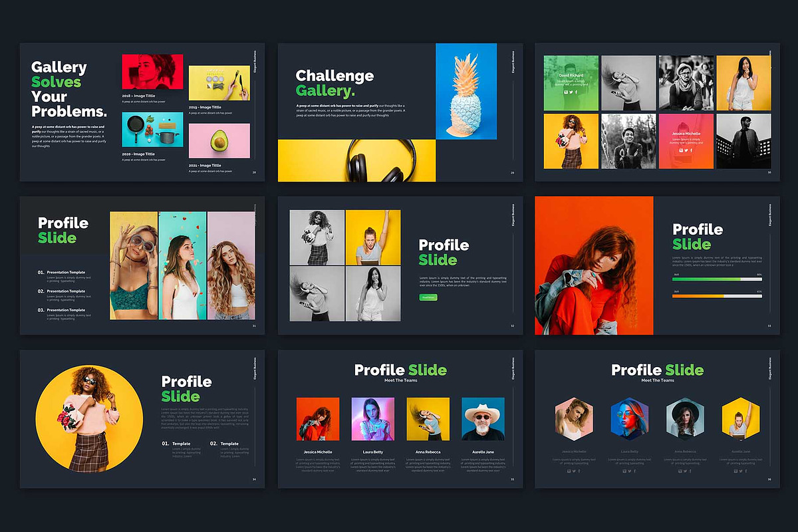Click the 'Challenge Gallery.' heading
The image size is (798, 532).
tap(334, 83)
